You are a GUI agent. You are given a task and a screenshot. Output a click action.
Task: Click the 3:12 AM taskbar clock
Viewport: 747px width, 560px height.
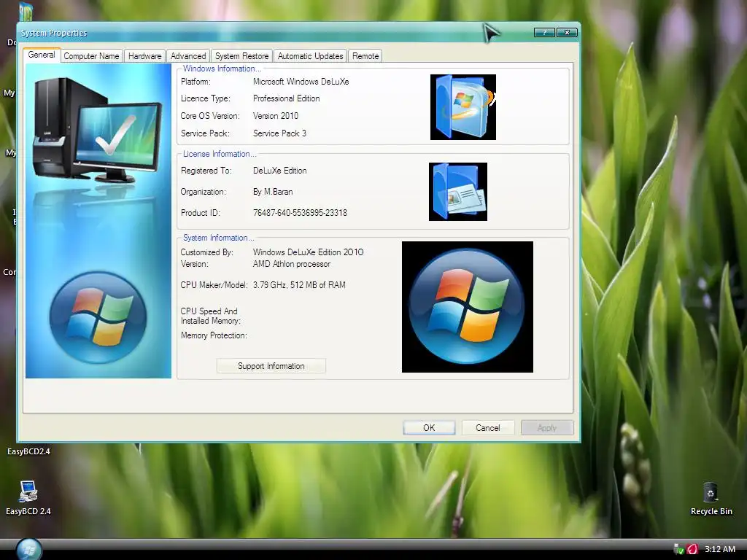(720, 549)
